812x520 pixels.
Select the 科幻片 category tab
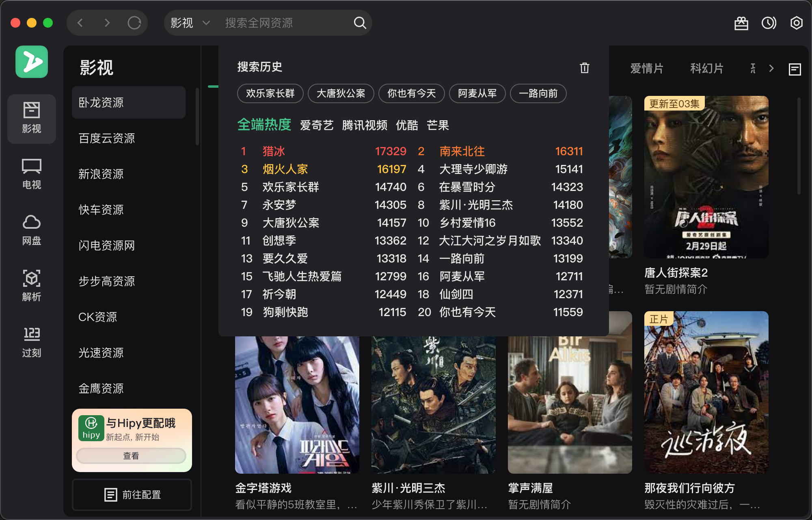pyautogui.click(x=707, y=69)
